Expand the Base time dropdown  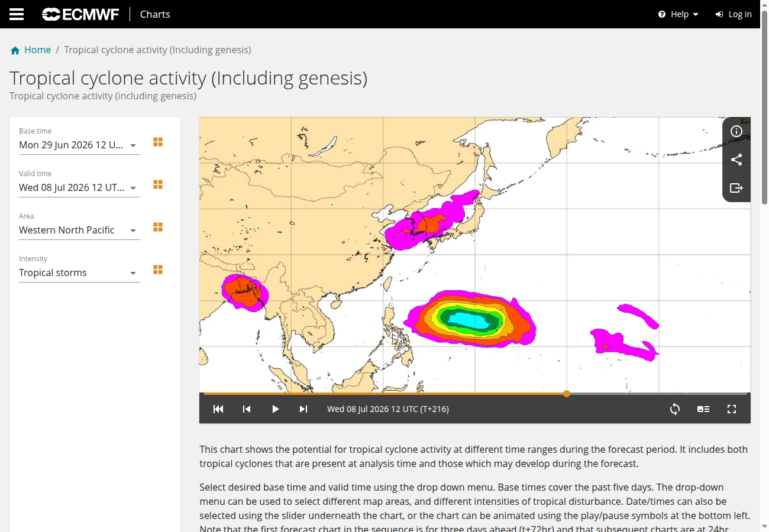pyautogui.click(x=79, y=145)
